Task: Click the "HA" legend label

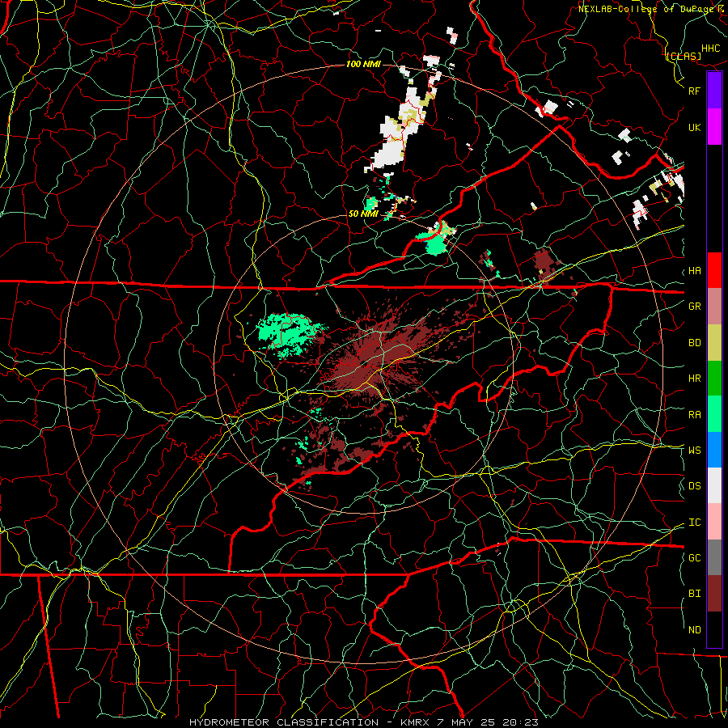Action: [x=694, y=271]
